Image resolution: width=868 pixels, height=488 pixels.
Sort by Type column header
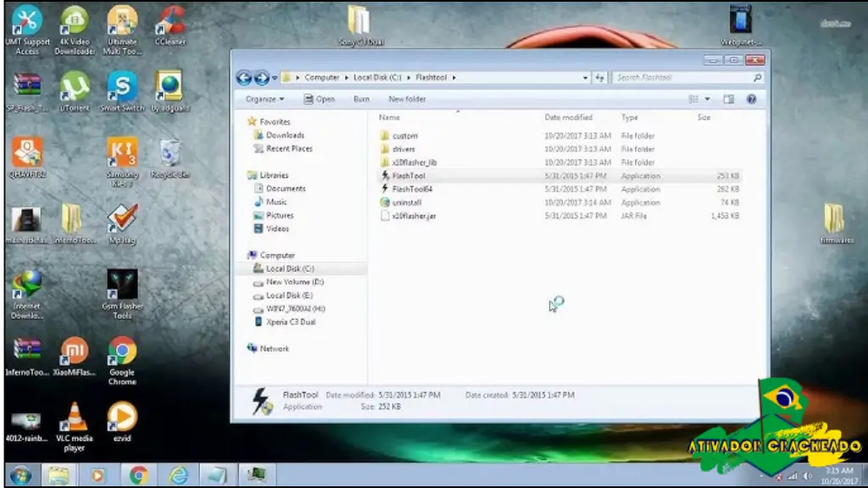click(x=630, y=117)
